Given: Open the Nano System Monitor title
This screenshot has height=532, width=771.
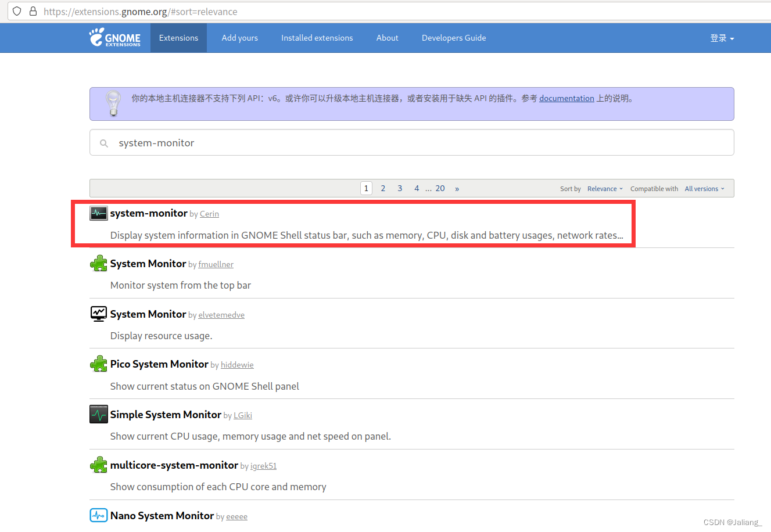Looking at the screenshot, I should pyautogui.click(x=162, y=515).
